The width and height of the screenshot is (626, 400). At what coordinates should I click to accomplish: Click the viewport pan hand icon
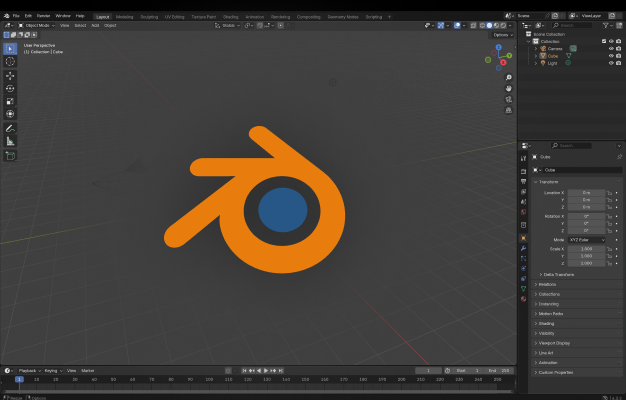coord(509,88)
